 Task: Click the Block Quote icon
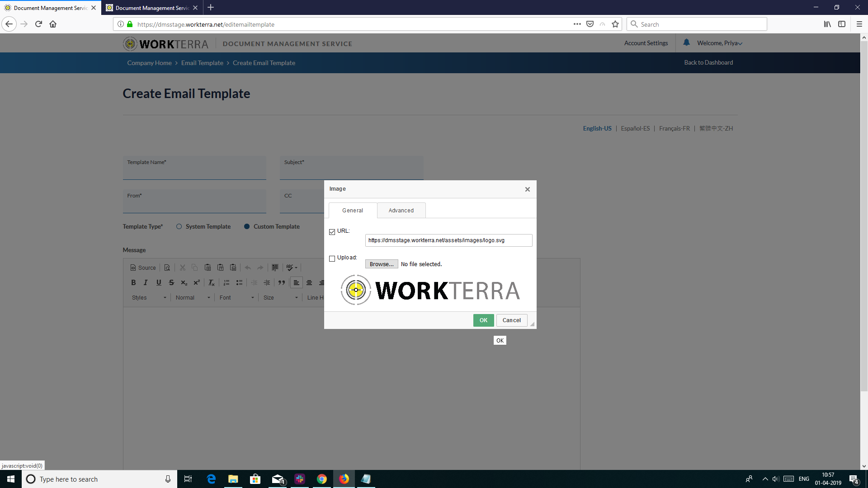point(282,282)
